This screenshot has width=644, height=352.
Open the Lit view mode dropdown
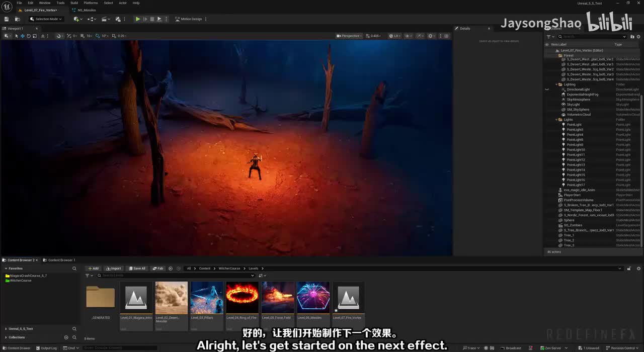click(396, 36)
